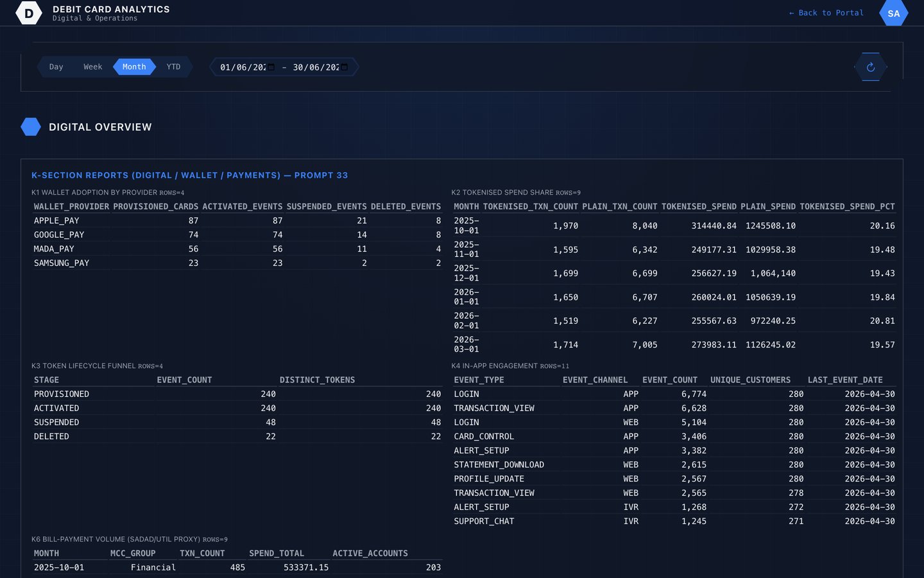The image size is (924, 578).
Task: Click K3 Token Lifecycle Funnel title
Action: pos(97,366)
